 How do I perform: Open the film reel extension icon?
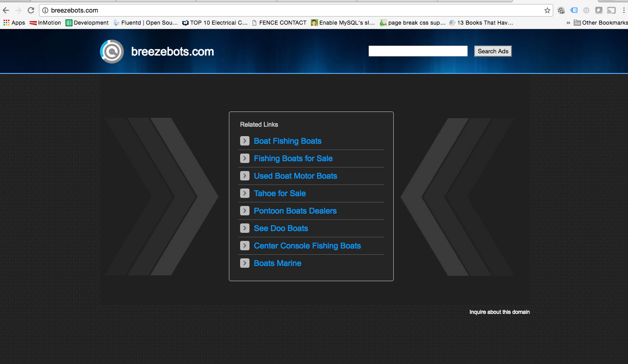pos(561,10)
